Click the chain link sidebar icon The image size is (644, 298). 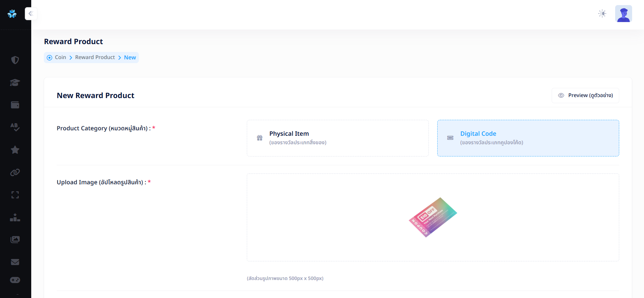click(x=15, y=172)
